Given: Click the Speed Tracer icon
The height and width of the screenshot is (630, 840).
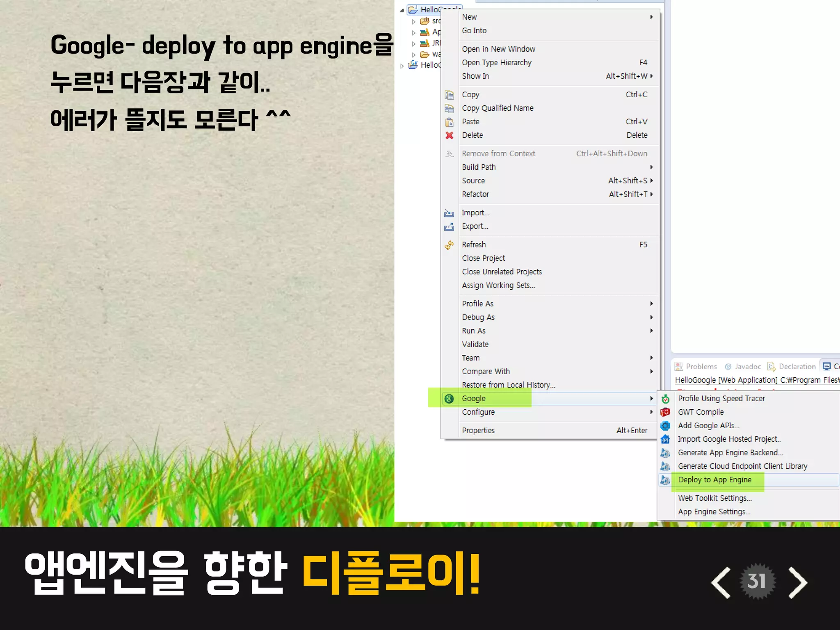Looking at the screenshot, I should (x=665, y=399).
